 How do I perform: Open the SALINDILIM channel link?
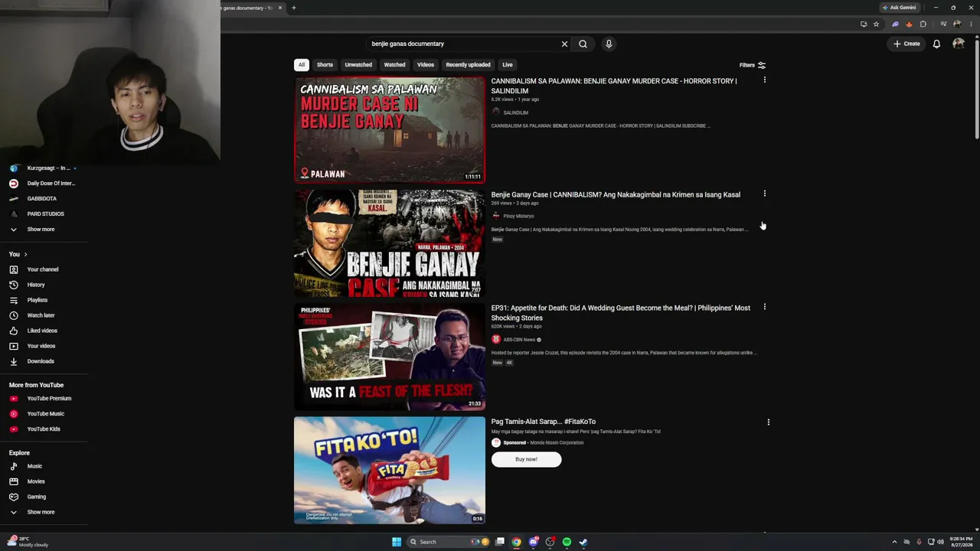click(x=515, y=112)
